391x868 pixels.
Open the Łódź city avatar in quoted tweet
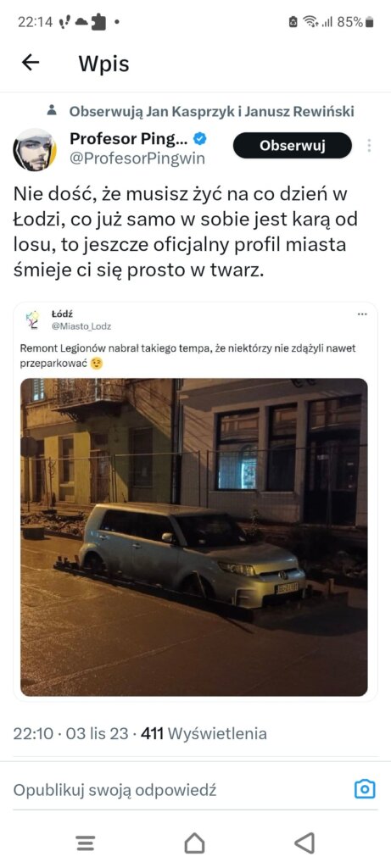[x=33, y=320]
